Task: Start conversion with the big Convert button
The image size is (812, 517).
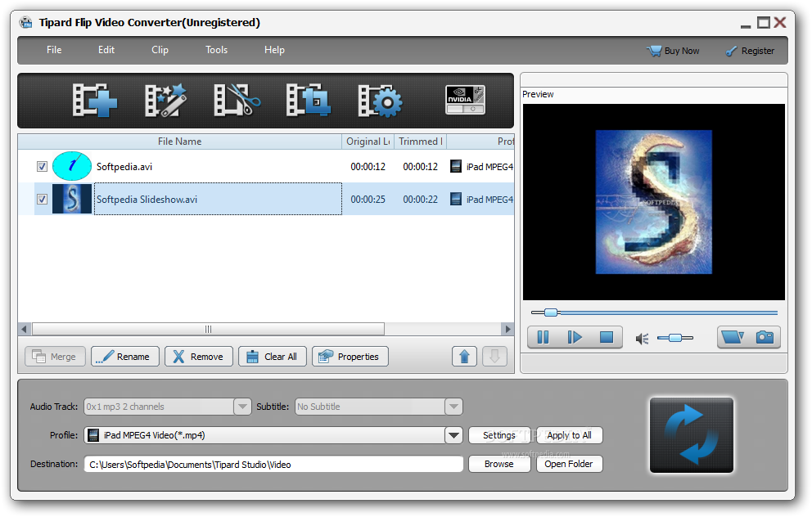Action: pos(692,434)
